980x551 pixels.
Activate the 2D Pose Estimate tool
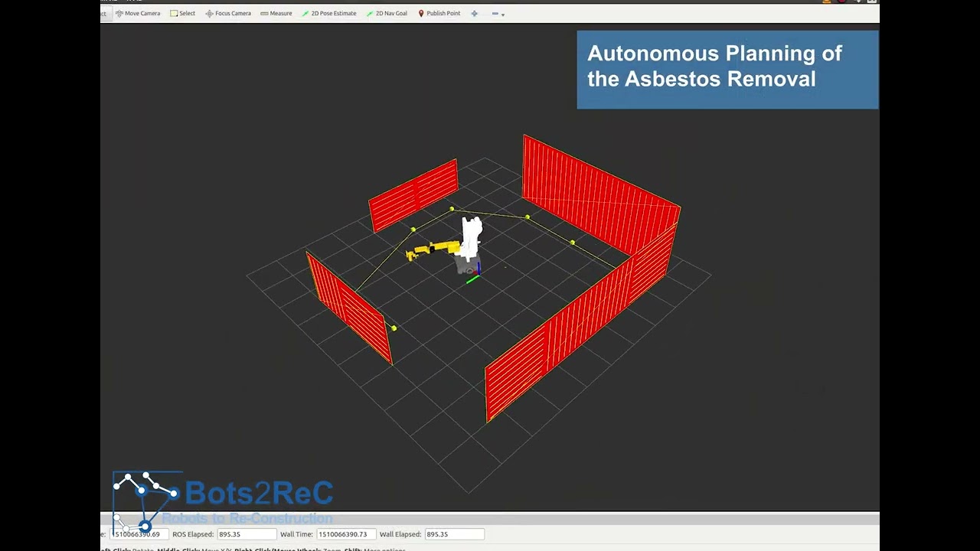click(x=329, y=13)
